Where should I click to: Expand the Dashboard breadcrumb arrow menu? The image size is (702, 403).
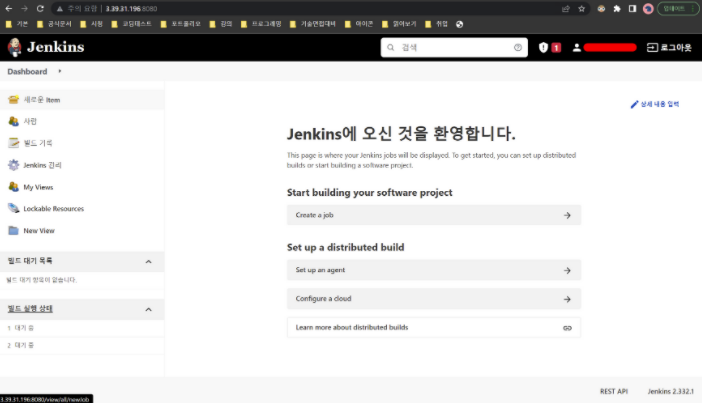[60, 71]
